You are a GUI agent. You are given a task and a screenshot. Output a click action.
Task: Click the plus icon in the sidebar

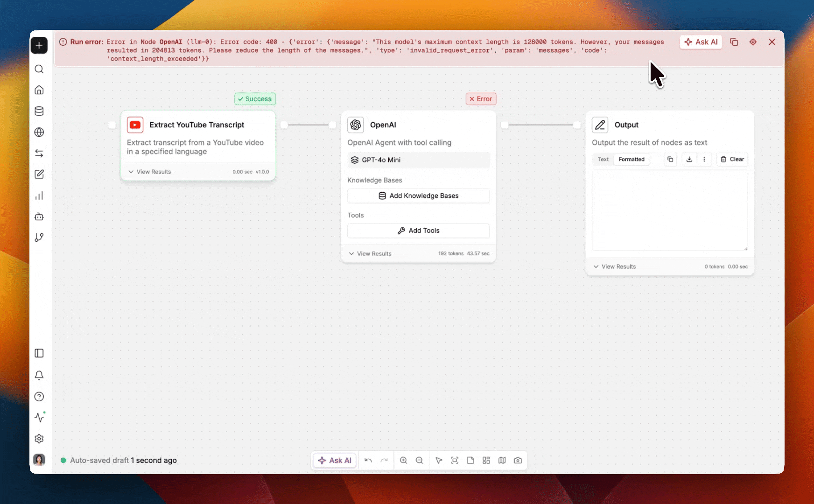[39, 45]
